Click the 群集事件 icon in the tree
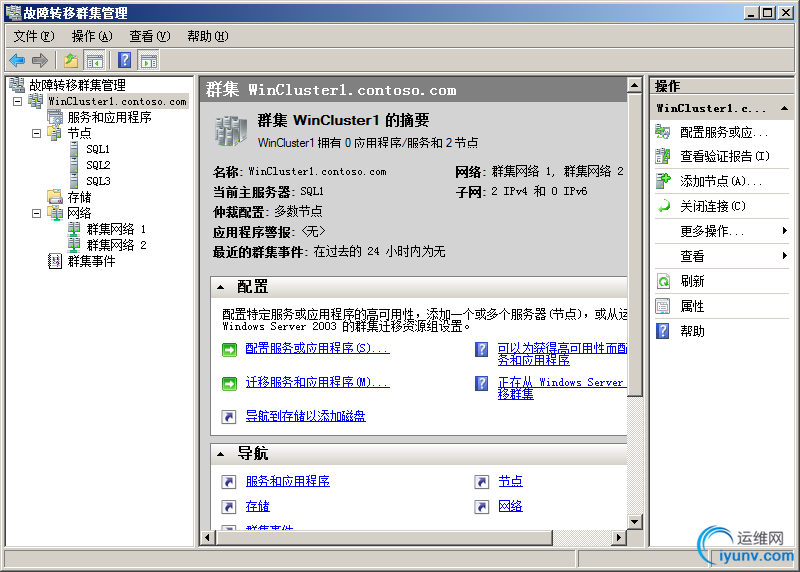Screen dimensions: 800x572 55,261
